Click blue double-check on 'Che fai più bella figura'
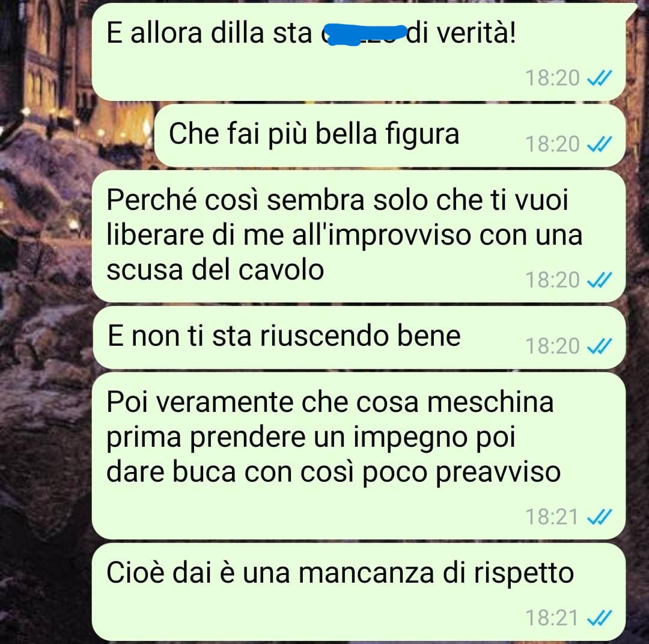649x644 pixels. pos(599,144)
